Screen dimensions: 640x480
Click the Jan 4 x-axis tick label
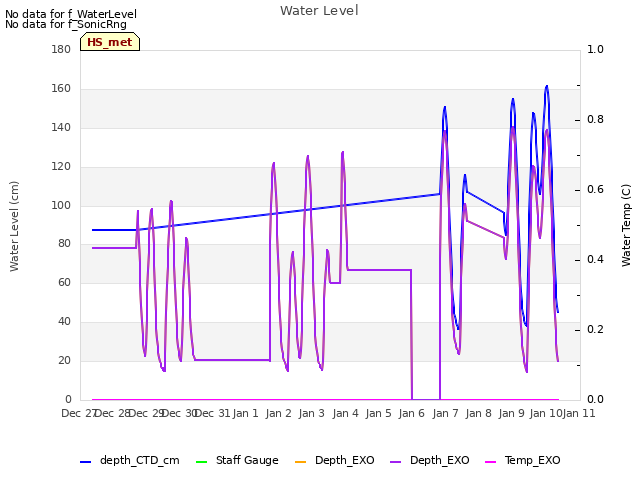click(x=345, y=413)
